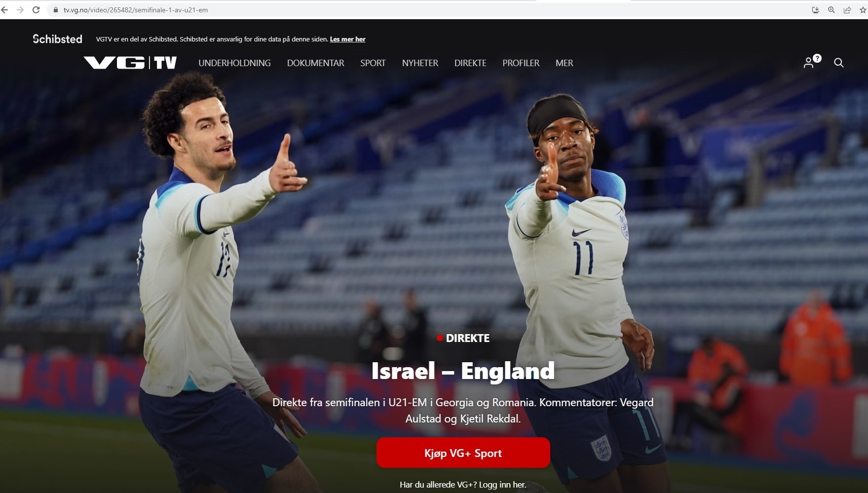
Task: Follow the Les mer her link
Action: point(347,39)
